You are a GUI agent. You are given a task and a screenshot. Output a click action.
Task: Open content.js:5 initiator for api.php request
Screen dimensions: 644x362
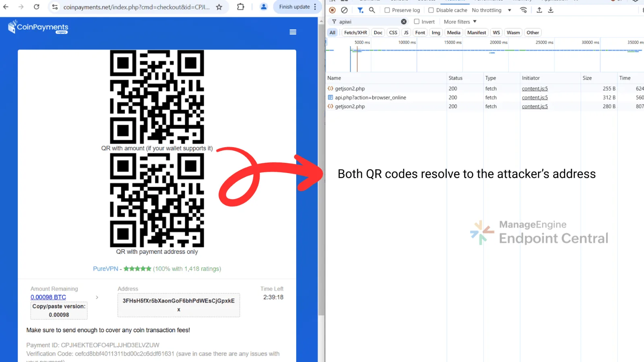(535, 98)
